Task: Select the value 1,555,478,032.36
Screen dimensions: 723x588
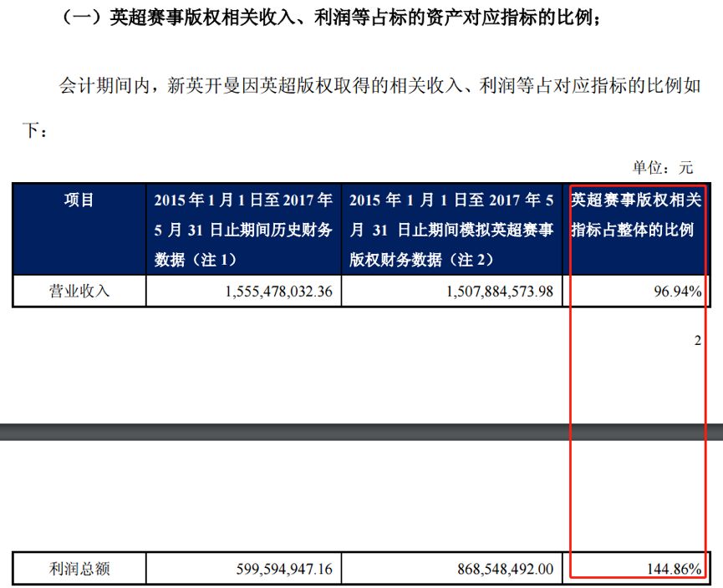Action: [278, 291]
